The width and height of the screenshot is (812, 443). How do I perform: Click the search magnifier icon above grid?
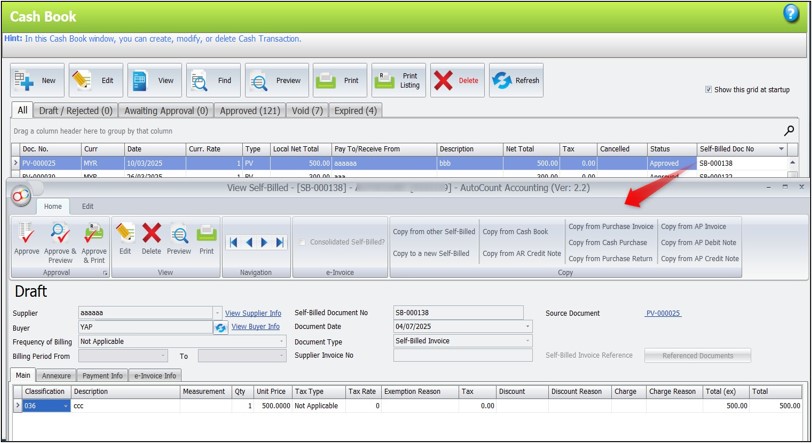[789, 131]
